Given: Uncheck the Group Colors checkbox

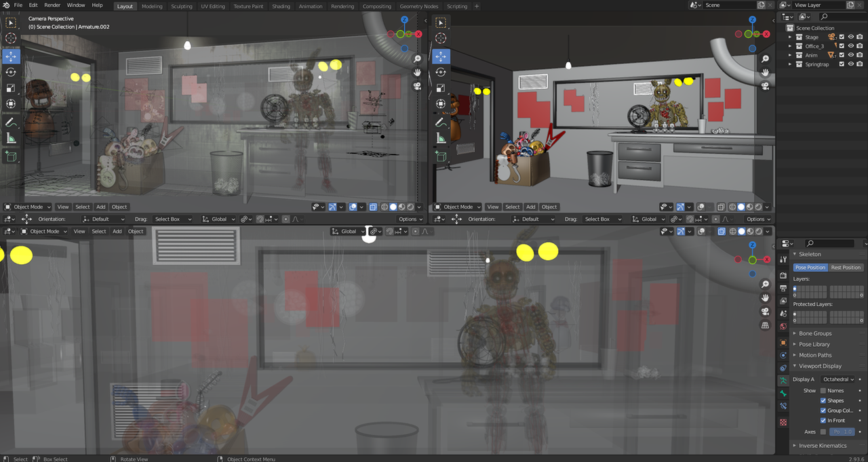Looking at the screenshot, I should [x=823, y=411].
